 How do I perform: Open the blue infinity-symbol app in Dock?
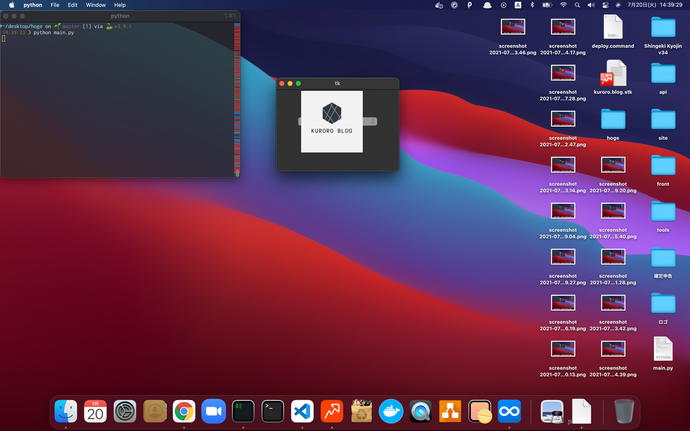[509, 411]
